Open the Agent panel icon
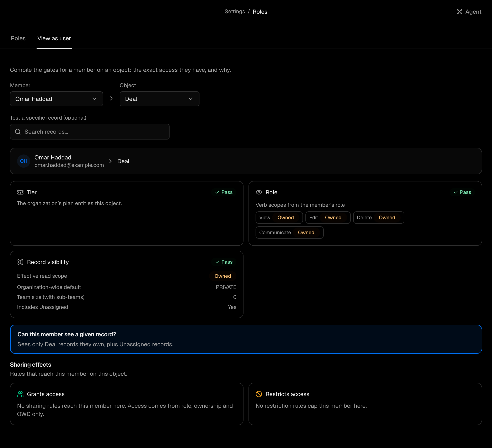The width and height of the screenshot is (492, 448). tap(459, 12)
